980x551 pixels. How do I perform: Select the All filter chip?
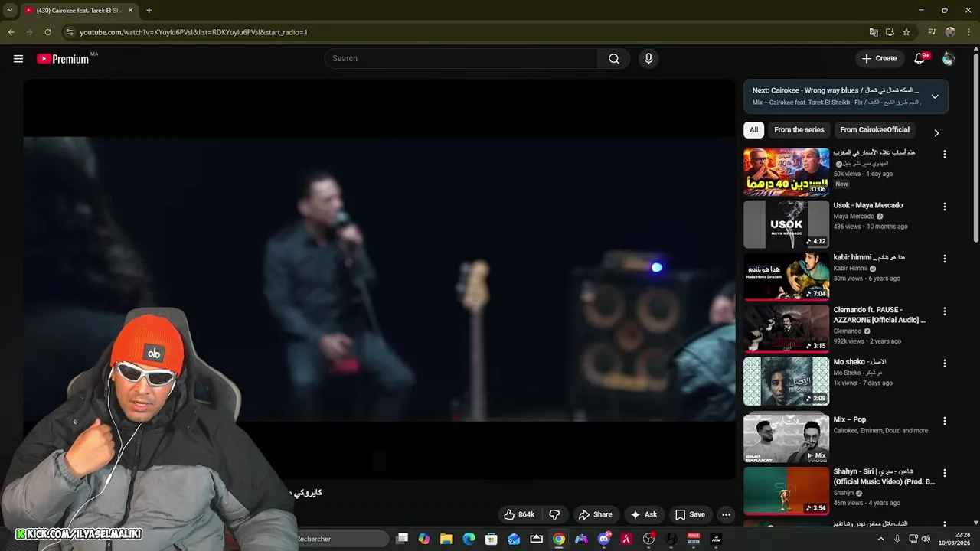(753, 130)
